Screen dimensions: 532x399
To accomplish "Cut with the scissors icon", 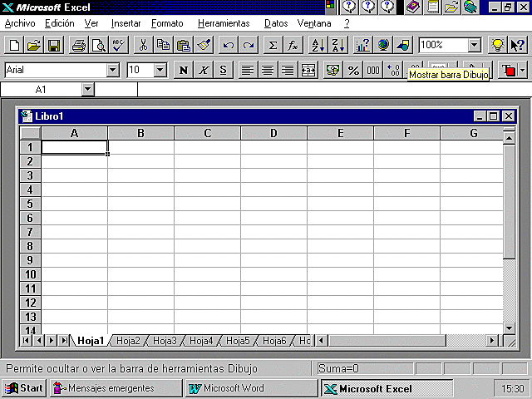I will 144,45.
